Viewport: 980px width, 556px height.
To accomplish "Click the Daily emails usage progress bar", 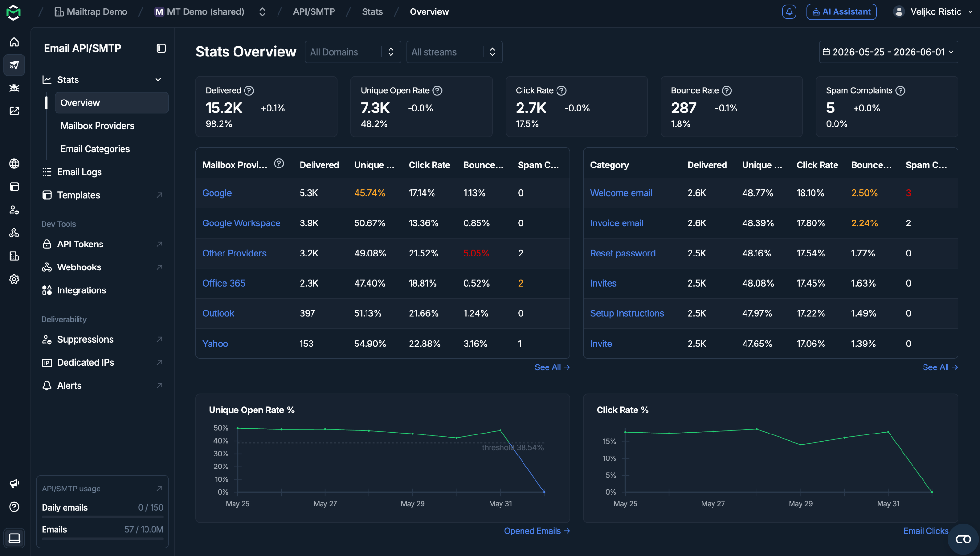I will click(x=102, y=517).
